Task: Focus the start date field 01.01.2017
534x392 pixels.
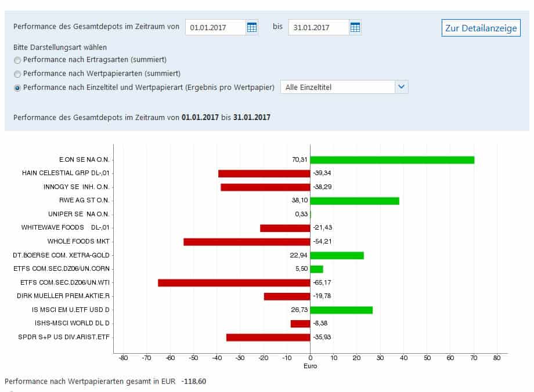Action: 215,28
